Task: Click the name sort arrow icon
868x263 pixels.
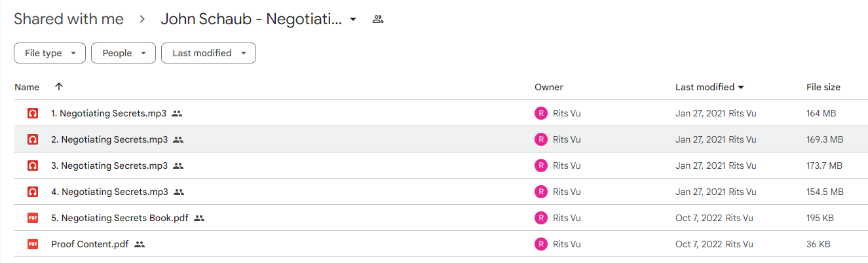Action: pos(59,86)
